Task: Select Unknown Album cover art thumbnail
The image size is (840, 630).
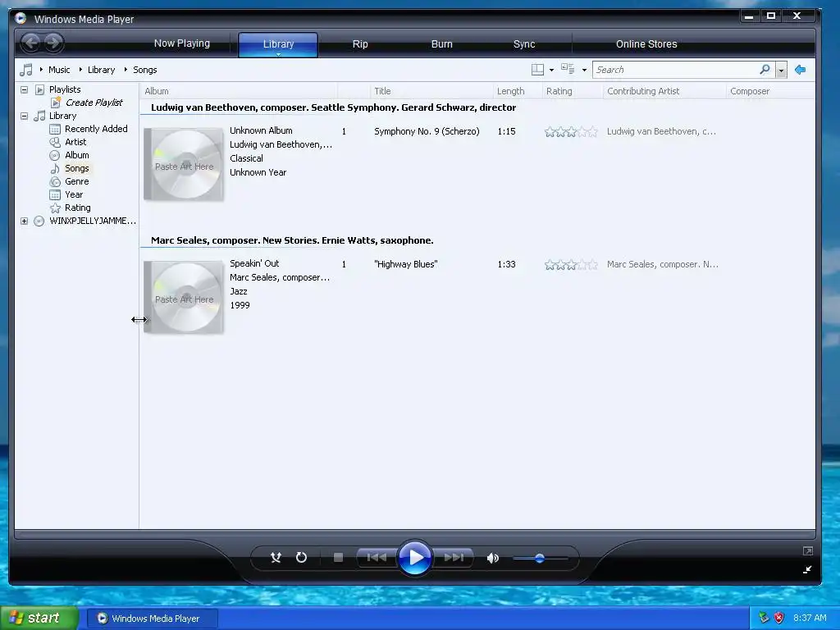Action: 183,164
